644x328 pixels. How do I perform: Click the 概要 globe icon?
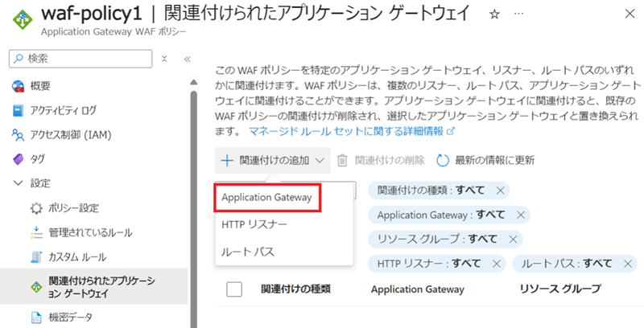(x=18, y=86)
